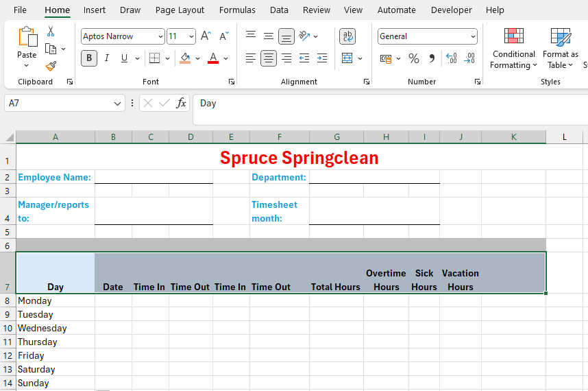Click the Increase Font Size icon
Viewport: 588px width, 391px height.
point(206,36)
